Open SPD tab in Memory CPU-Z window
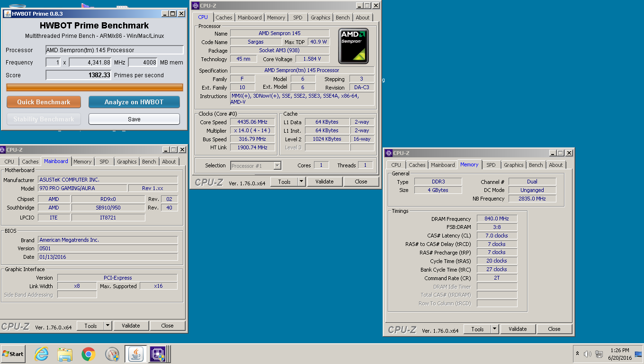The image size is (644, 364). (x=491, y=165)
